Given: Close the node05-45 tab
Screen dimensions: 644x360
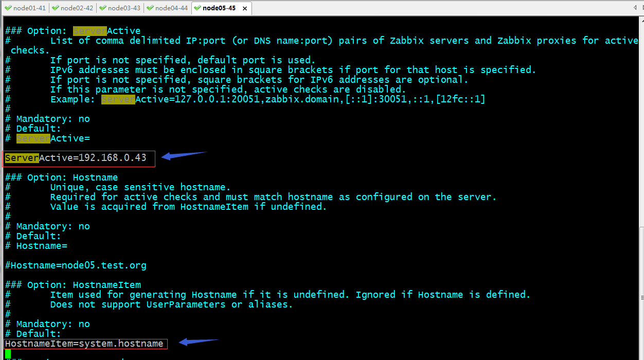Looking at the screenshot, I should pyautogui.click(x=245, y=8).
